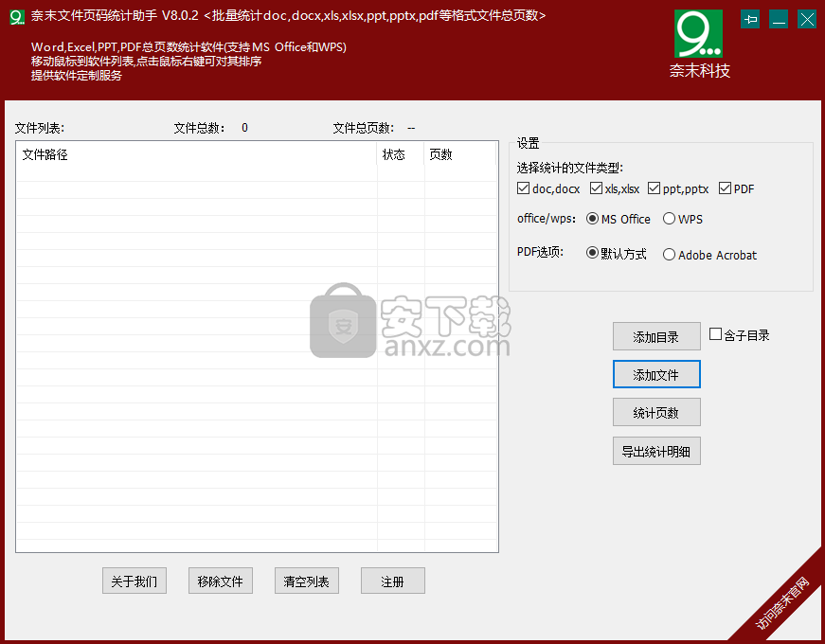Sort list by 文件路径 column header

[x=196, y=154]
